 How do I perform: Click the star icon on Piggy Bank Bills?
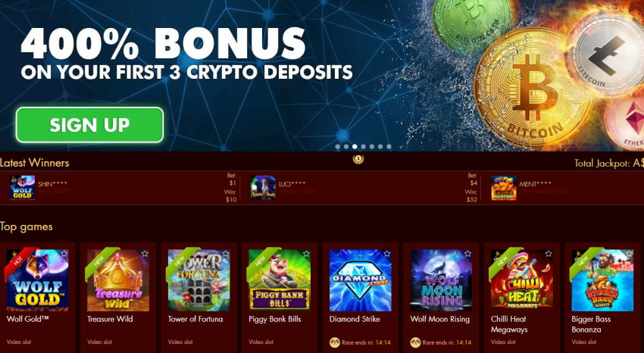click(x=306, y=254)
